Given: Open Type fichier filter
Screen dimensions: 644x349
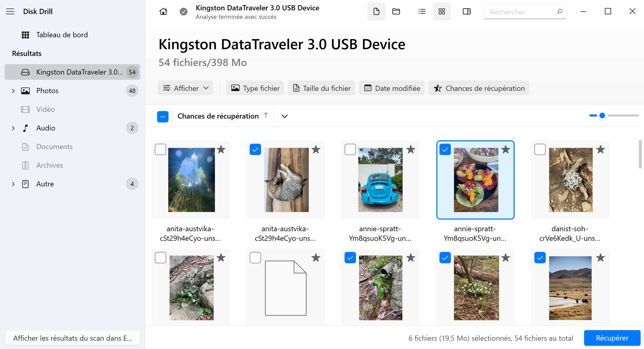Looking at the screenshot, I should (x=255, y=88).
